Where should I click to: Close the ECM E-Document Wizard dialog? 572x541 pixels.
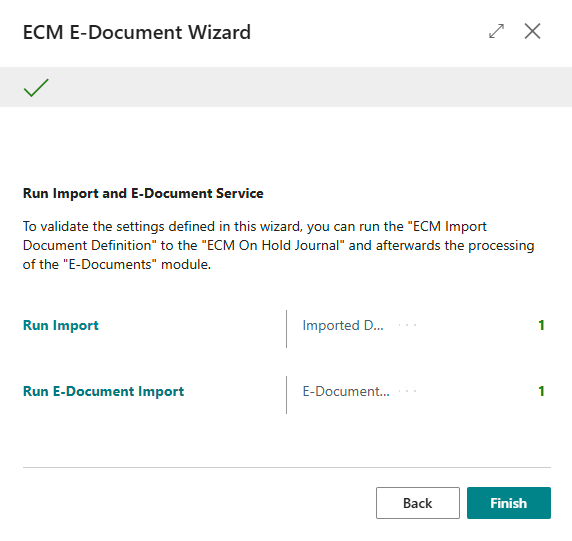[532, 31]
